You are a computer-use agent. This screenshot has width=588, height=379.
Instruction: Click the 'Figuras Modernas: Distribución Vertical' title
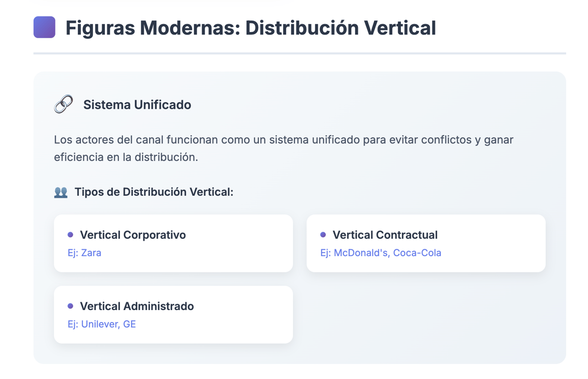(251, 28)
